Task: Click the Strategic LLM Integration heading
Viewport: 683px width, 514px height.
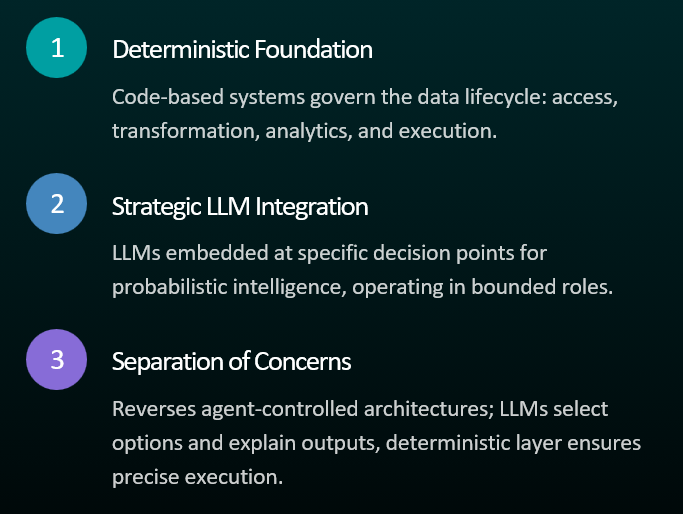Action: (x=240, y=206)
